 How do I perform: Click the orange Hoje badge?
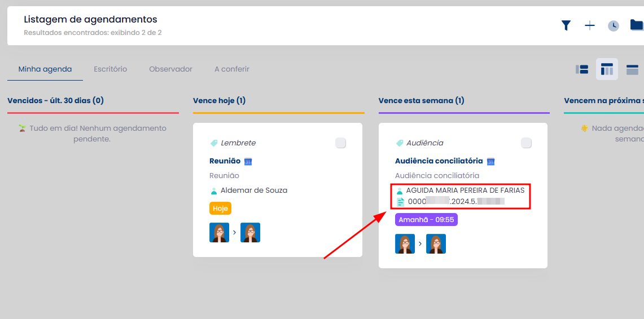click(x=220, y=209)
